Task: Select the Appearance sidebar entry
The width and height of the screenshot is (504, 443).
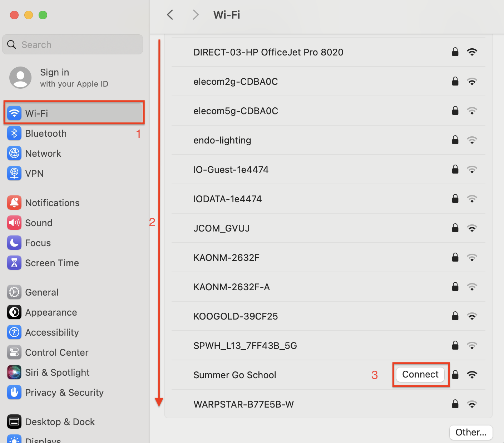Action: pos(51,312)
